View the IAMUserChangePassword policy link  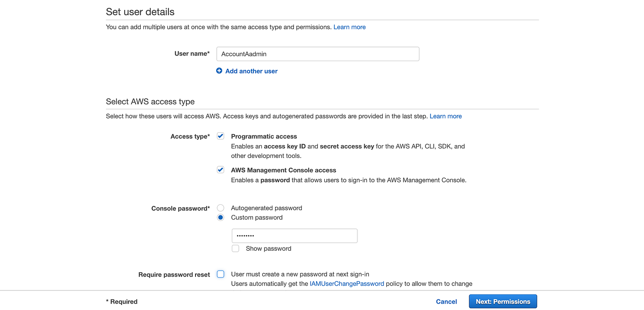click(346, 283)
